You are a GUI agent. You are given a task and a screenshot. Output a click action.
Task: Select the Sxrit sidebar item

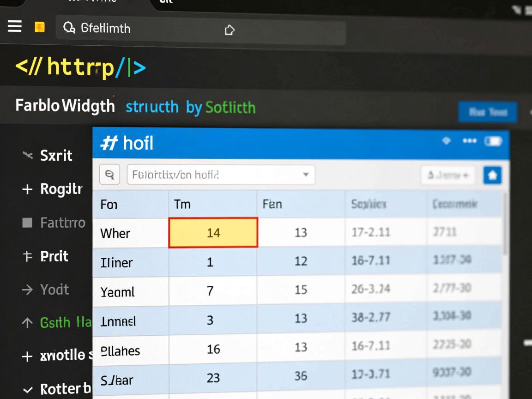[56, 156]
